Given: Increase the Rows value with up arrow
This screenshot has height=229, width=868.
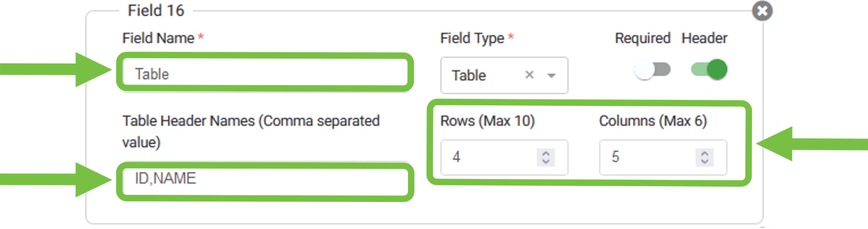Looking at the screenshot, I should coord(546,153).
